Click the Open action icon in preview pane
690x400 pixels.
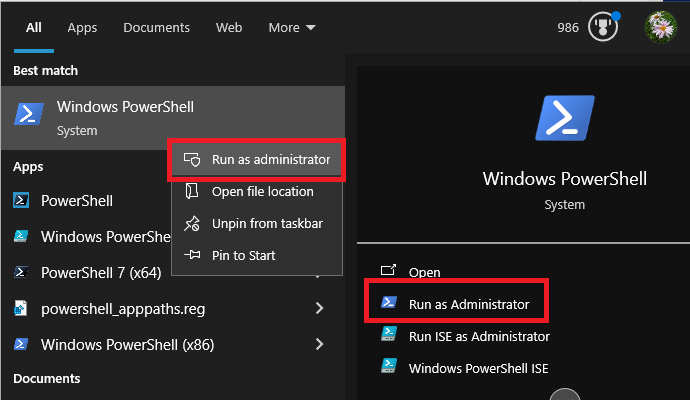click(388, 270)
